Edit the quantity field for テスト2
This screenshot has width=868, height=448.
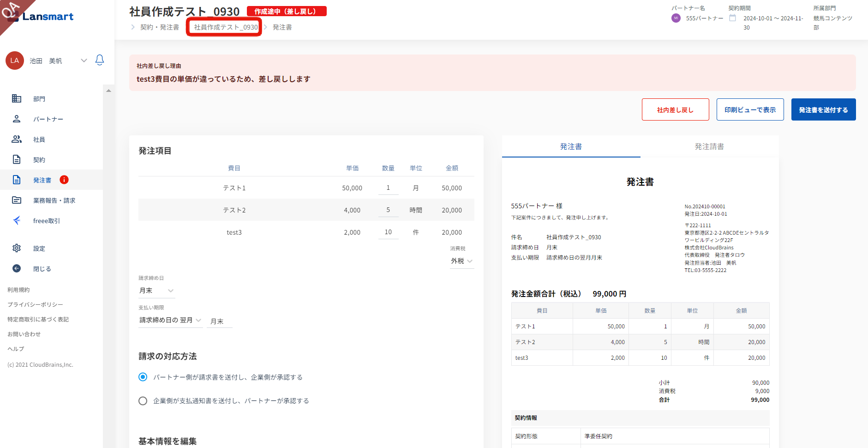pos(388,210)
